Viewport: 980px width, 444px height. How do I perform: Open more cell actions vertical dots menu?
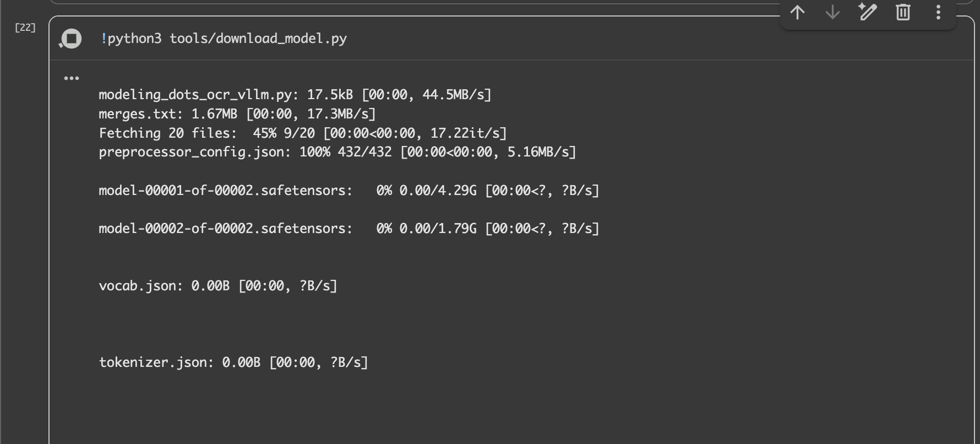point(938,12)
